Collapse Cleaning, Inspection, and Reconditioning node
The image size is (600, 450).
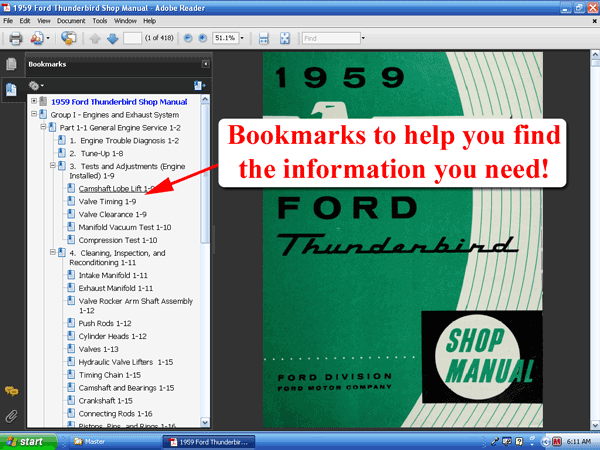point(53,252)
